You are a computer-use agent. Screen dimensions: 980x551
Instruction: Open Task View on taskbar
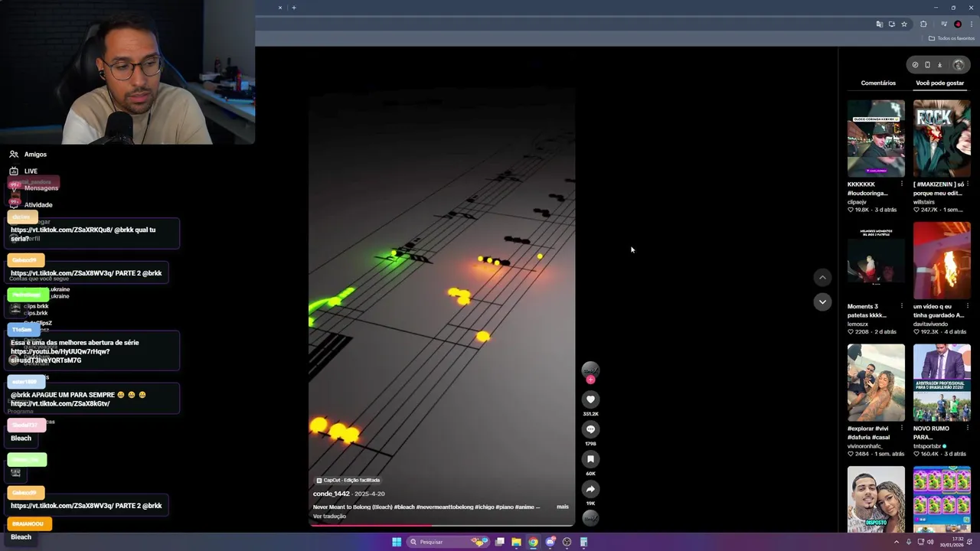[x=499, y=542]
